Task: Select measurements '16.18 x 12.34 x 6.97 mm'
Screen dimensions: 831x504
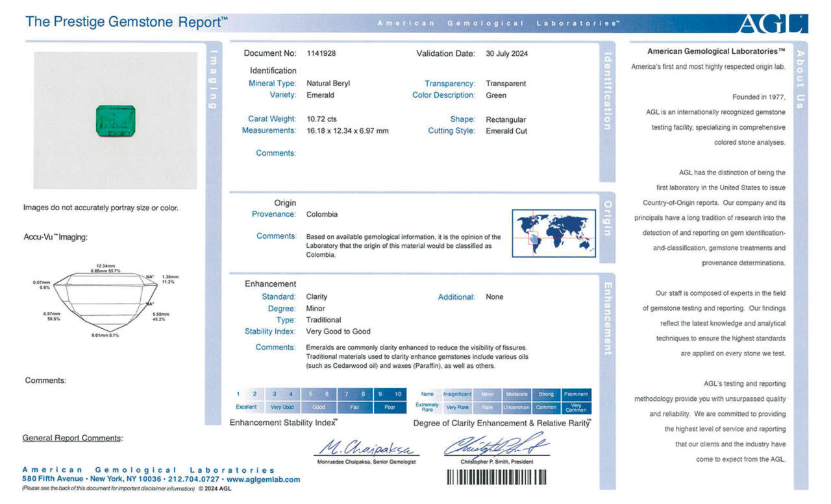Action: tap(347, 130)
